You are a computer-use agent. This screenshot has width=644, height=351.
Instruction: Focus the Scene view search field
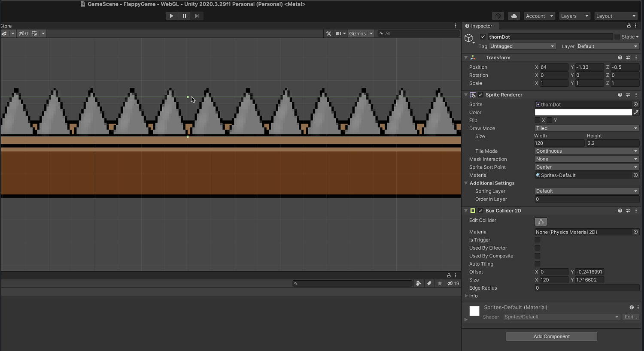pyautogui.click(x=419, y=33)
